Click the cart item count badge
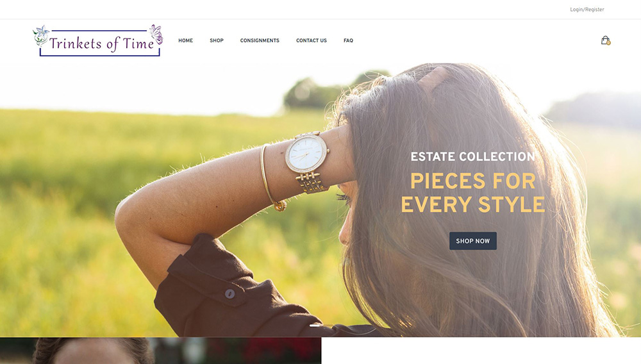Viewport: 641px width, 364px height. click(608, 43)
